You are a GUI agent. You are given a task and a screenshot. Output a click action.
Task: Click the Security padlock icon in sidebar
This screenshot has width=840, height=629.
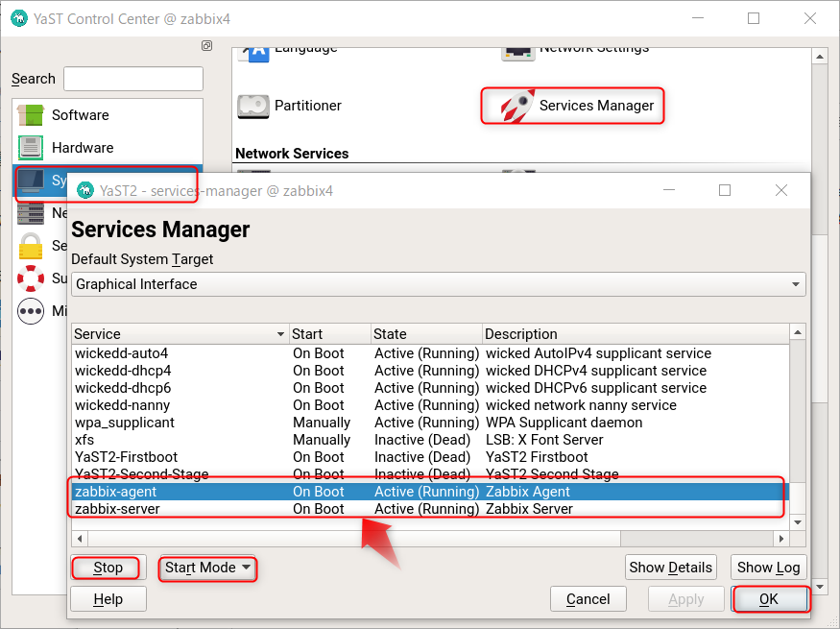tap(31, 246)
